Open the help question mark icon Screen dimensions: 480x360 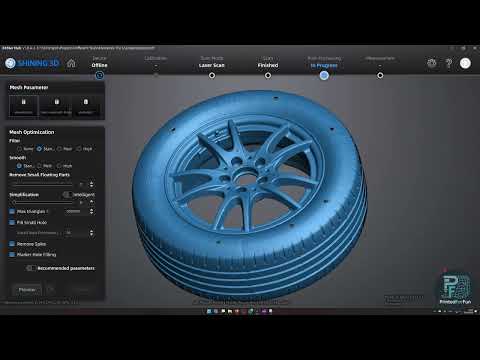pos(449,63)
